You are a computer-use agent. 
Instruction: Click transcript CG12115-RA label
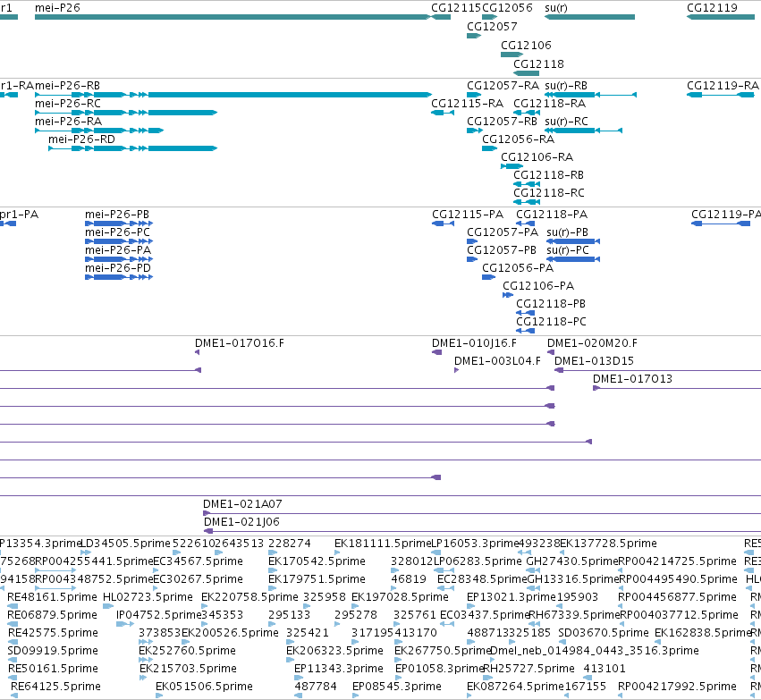[x=467, y=104]
